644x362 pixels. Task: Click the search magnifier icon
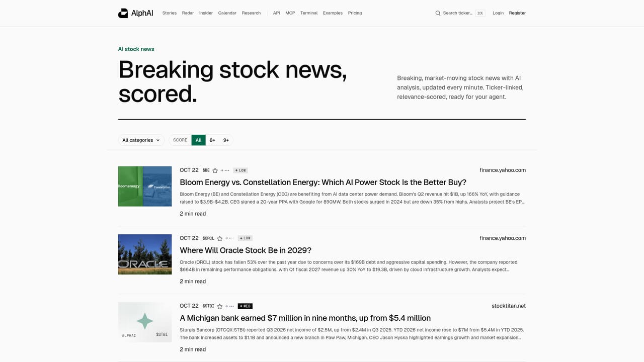pos(438,13)
